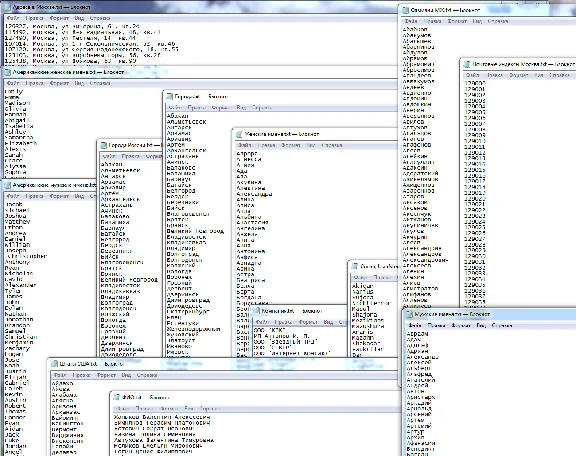Open Вид menu in Штаты США window

coord(126,375)
